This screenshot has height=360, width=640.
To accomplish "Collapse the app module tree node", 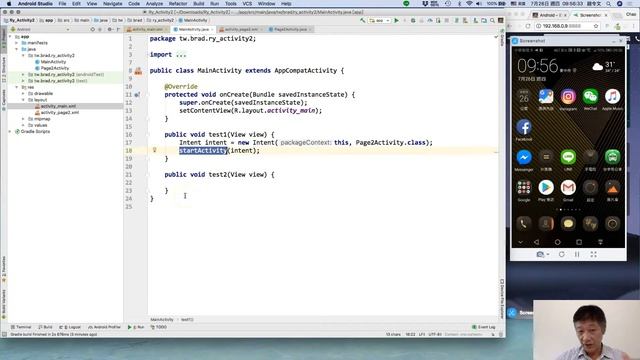I will point(10,37).
